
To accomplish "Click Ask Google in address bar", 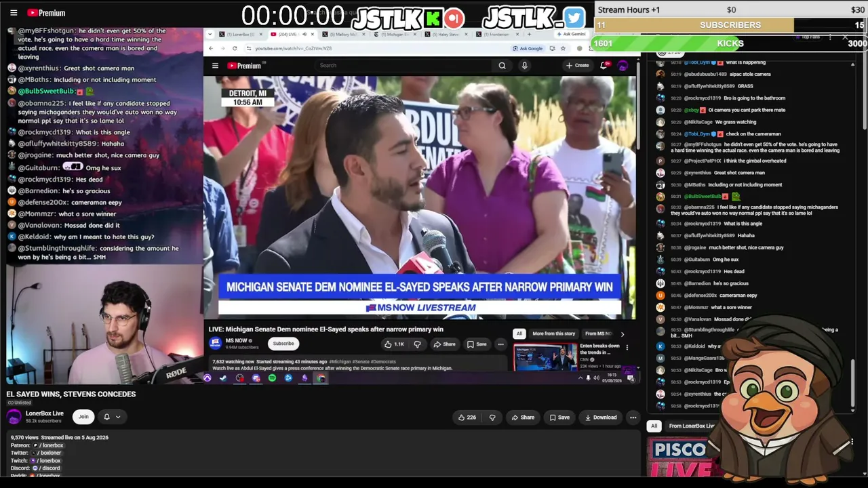I will 528,48.
